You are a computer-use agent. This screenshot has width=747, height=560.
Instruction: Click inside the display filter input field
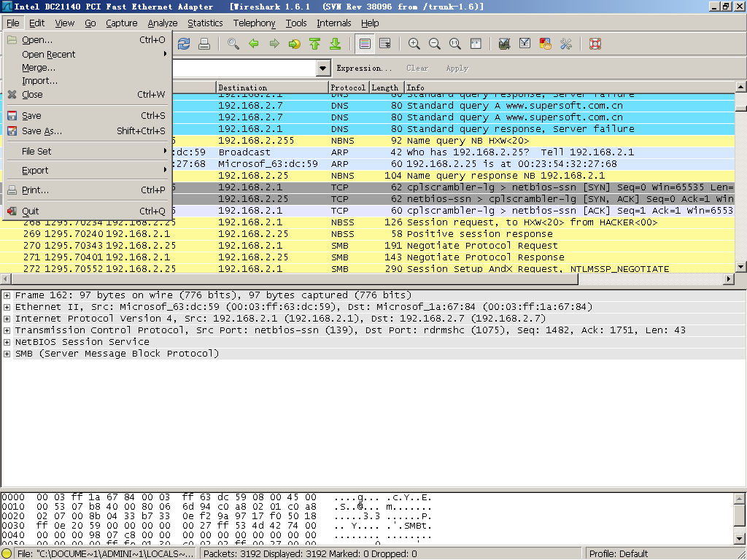[244, 68]
